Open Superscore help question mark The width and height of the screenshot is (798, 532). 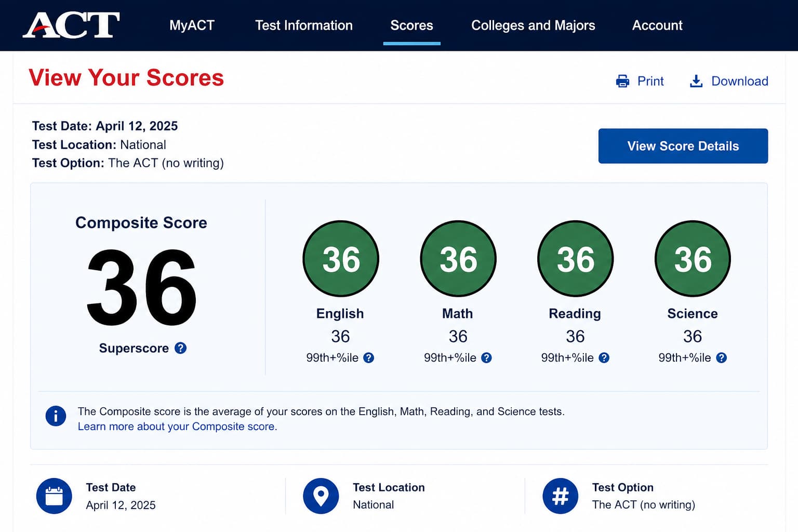pos(180,348)
